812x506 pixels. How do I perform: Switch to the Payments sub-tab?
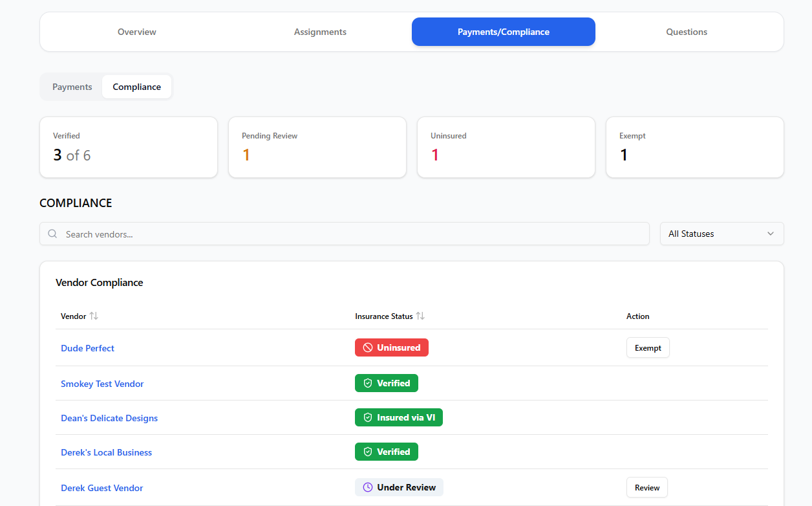tap(72, 87)
